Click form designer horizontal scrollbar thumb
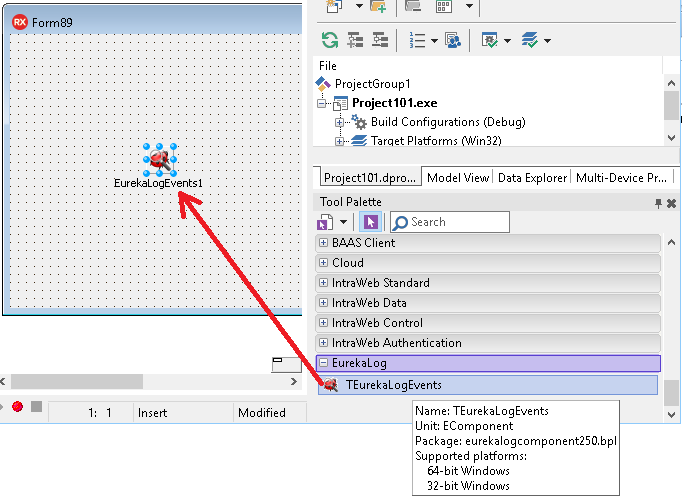The image size is (682, 503). point(77,382)
